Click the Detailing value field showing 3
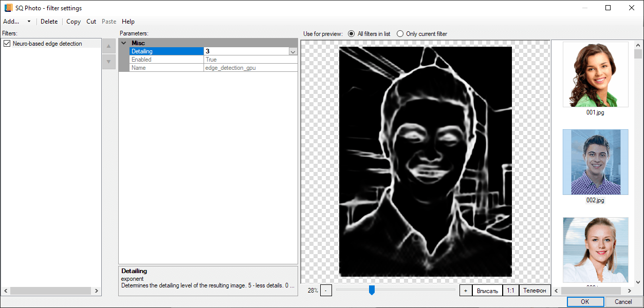The width and height of the screenshot is (644, 308). point(246,51)
